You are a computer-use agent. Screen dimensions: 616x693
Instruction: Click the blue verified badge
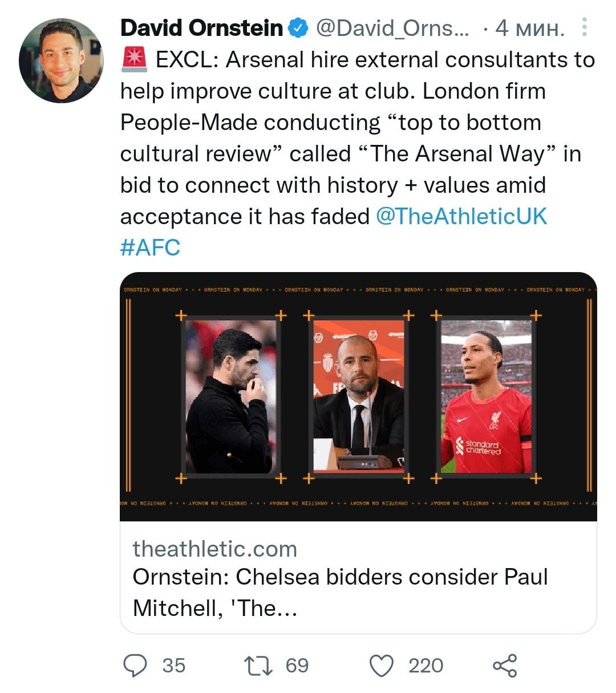298,27
